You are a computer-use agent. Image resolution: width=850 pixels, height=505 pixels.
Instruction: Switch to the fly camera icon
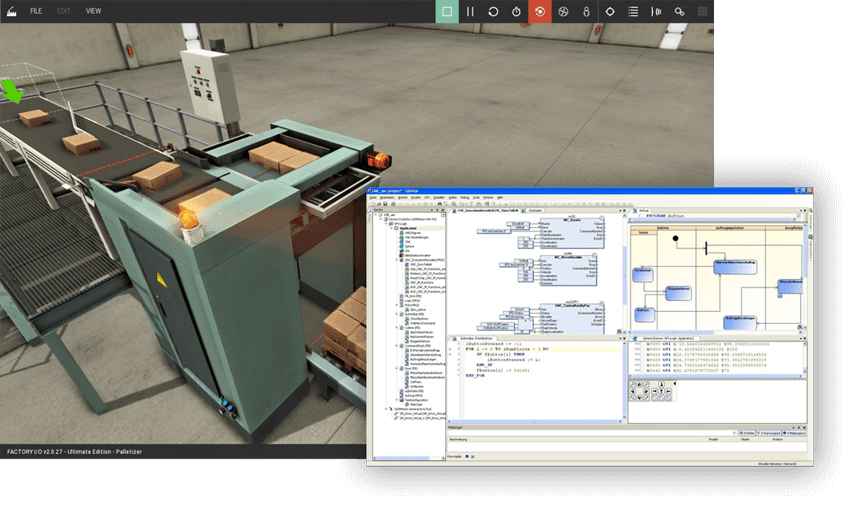coord(563,11)
